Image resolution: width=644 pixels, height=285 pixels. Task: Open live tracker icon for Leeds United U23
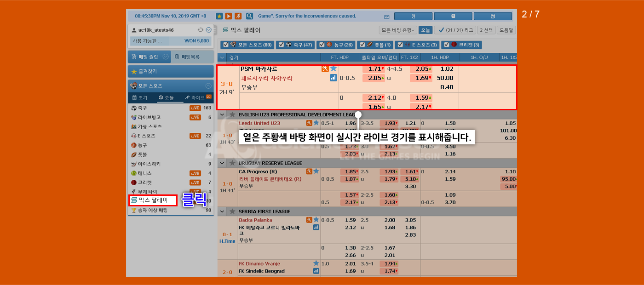click(x=309, y=123)
